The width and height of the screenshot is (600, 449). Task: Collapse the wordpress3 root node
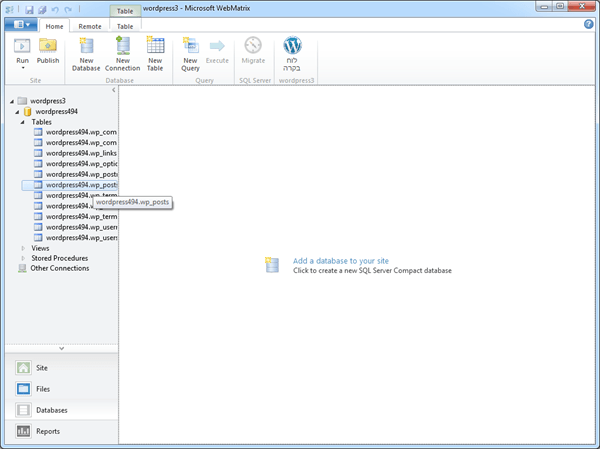click(x=12, y=101)
